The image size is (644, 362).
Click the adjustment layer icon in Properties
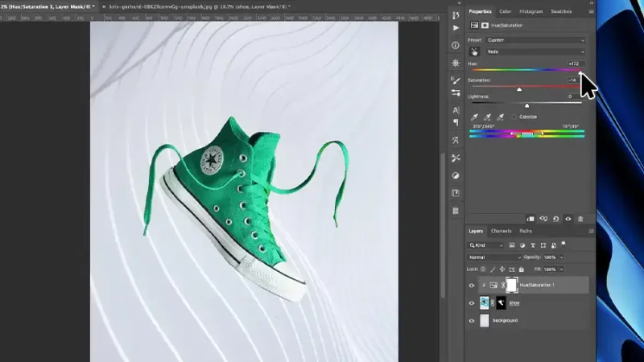point(474,26)
